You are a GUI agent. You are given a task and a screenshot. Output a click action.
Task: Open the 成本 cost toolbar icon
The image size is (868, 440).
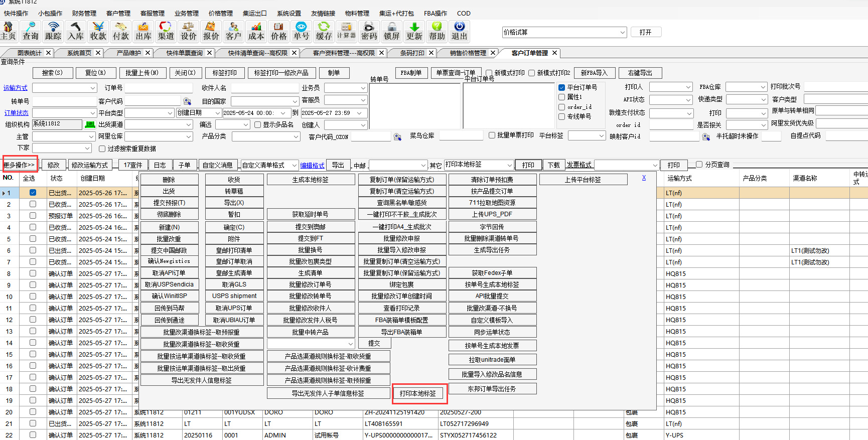tap(256, 31)
